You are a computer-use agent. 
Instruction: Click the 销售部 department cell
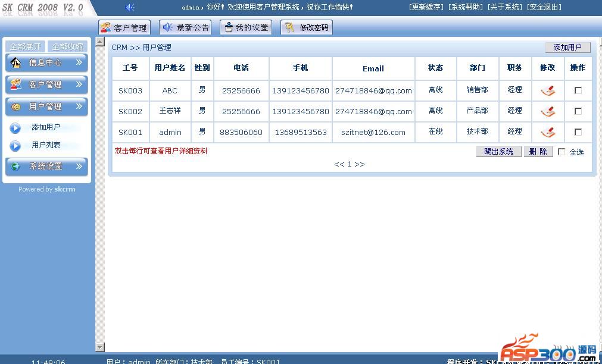477,90
